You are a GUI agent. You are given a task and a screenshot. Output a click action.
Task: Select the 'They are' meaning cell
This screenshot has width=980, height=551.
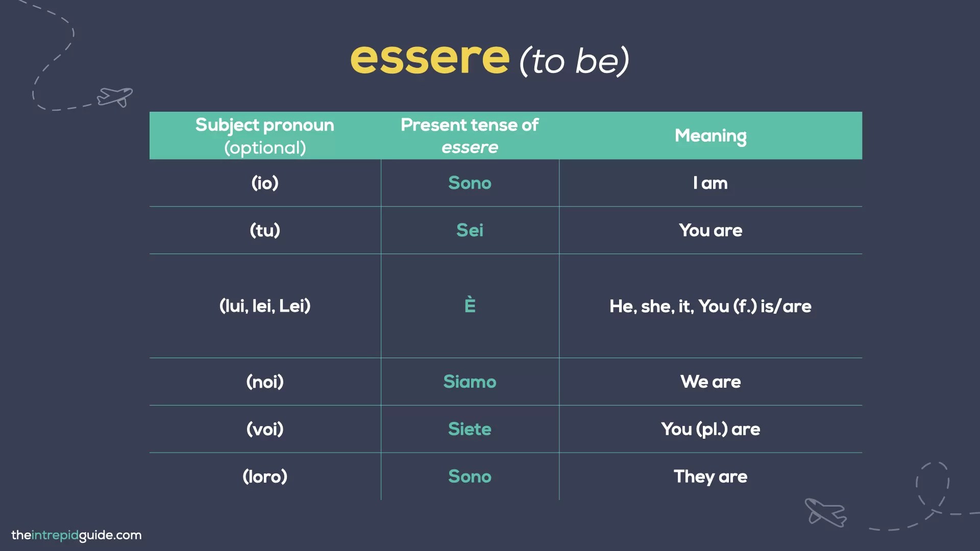tap(710, 477)
